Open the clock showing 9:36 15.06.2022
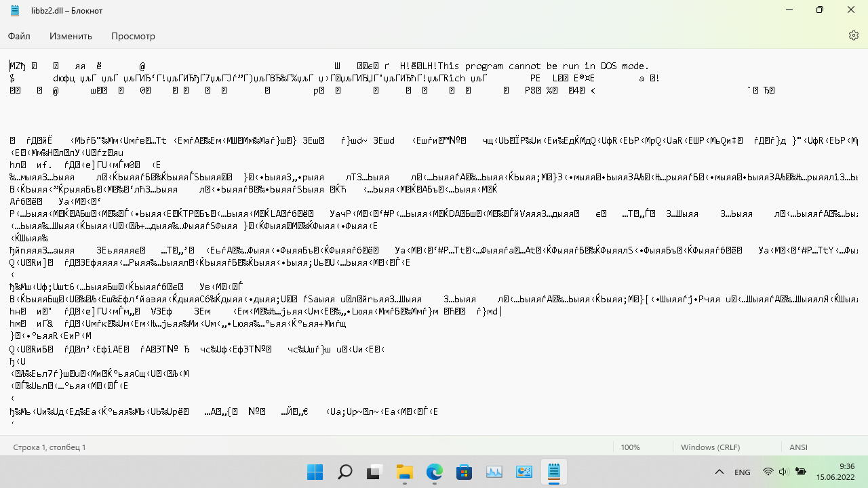This screenshot has width=868, height=488. point(835,472)
